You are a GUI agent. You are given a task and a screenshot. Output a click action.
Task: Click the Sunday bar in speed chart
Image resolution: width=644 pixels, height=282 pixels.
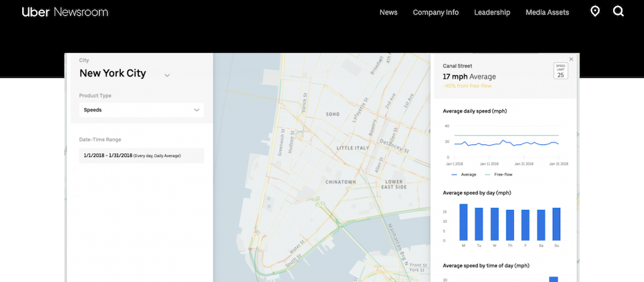point(557,224)
